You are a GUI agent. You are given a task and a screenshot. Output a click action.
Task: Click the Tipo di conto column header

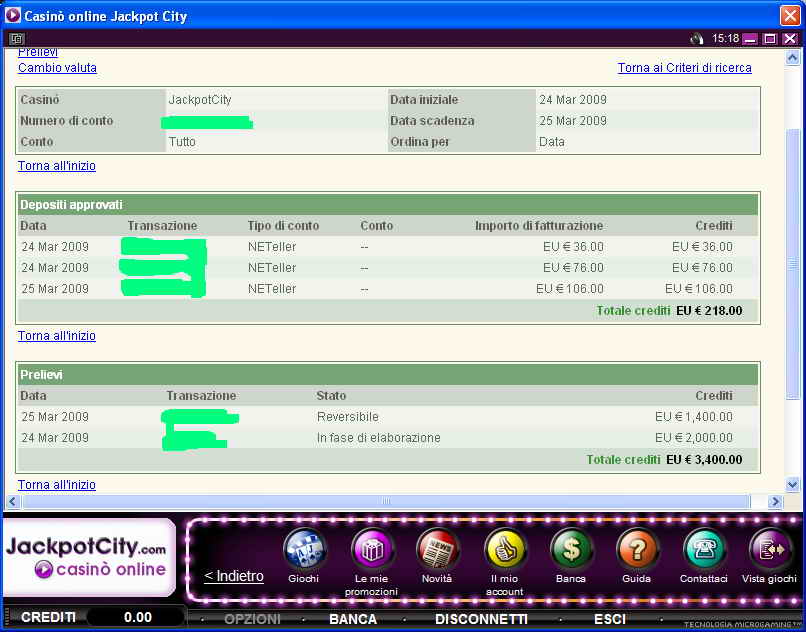tap(283, 226)
